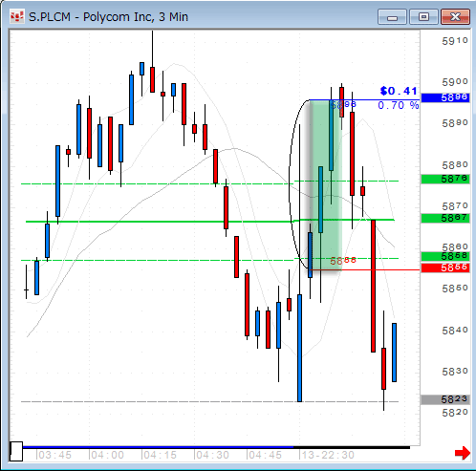
Task: Click the blue timeline scrollbar
Action: tap(158, 447)
